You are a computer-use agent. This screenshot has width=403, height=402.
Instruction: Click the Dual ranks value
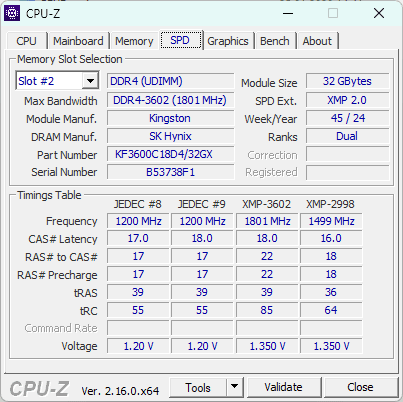tap(347, 136)
